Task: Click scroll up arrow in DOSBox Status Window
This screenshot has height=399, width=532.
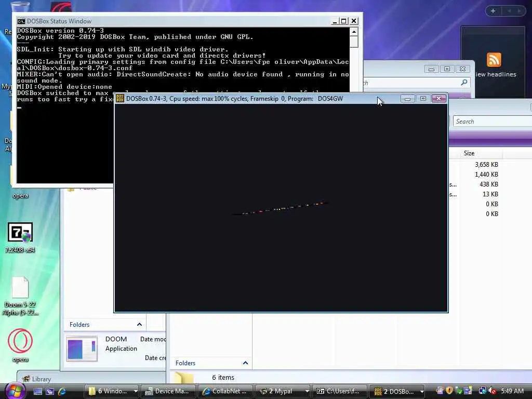Action: [354, 32]
